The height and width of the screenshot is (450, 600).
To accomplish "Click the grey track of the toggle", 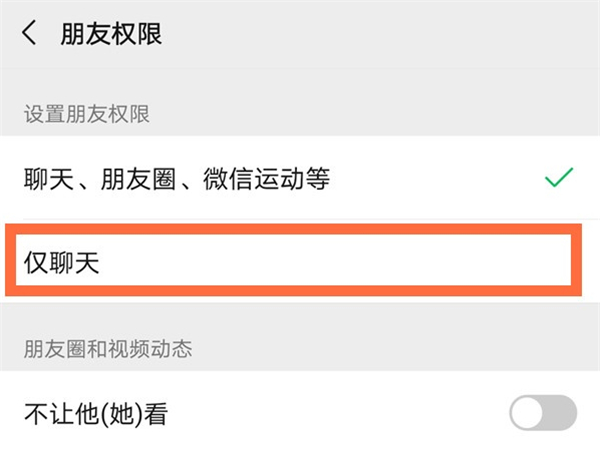I will click(562, 412).
